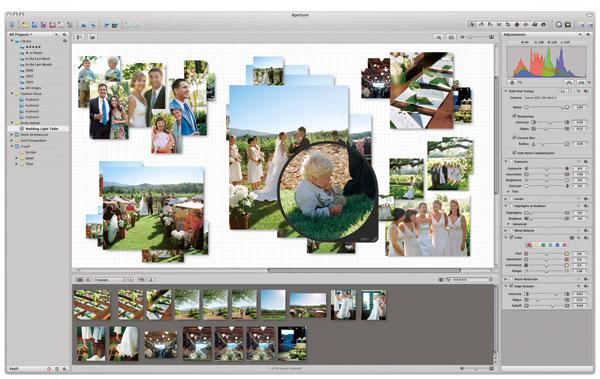Expand the Tint disclosure under Exposure
600x379 pixels.
pyautogui.click(x=509, y=191)
